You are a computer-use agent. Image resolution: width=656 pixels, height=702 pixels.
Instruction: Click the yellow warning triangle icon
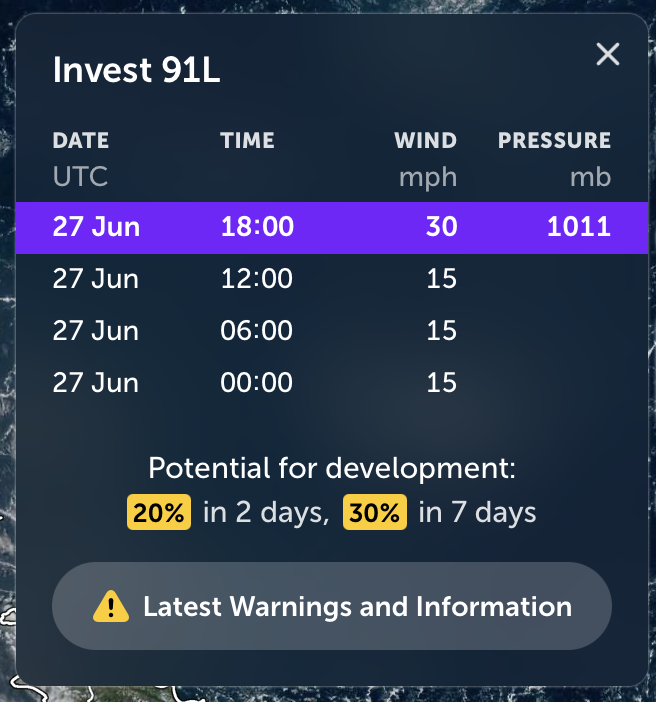click(110, 606)
